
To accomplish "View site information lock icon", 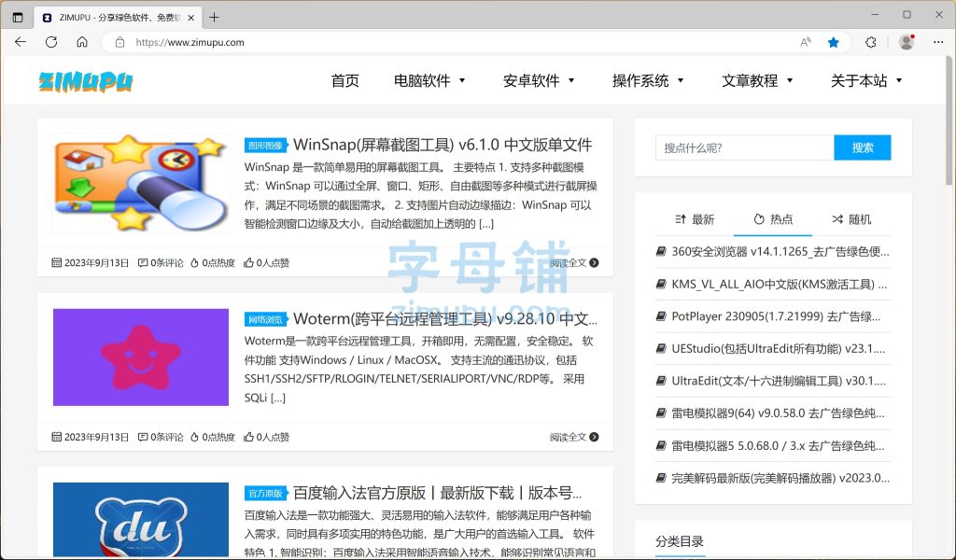I will click(120, 42).
